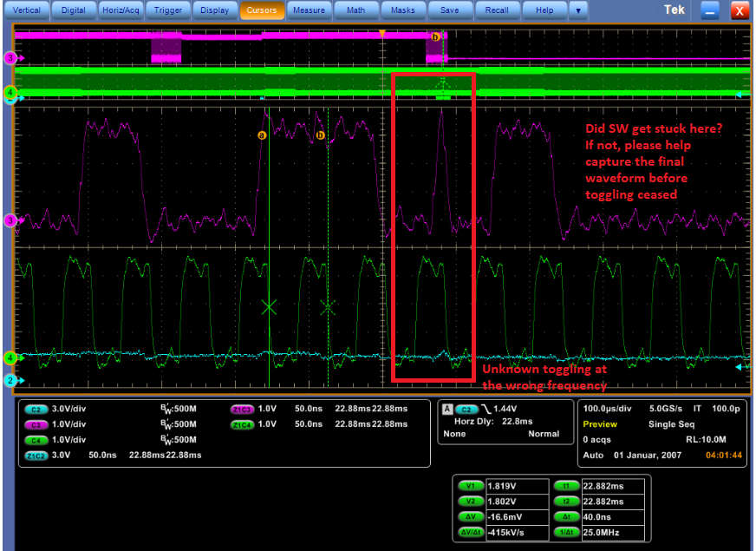Click the Recall button

click(x=497, y=10)
